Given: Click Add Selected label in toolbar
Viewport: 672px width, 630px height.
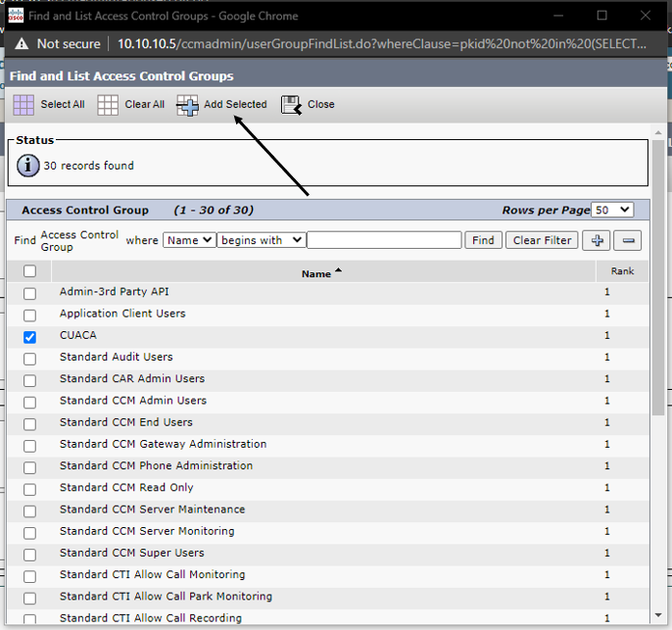Looking at the screenshot, I should click(x=235, y=104).
